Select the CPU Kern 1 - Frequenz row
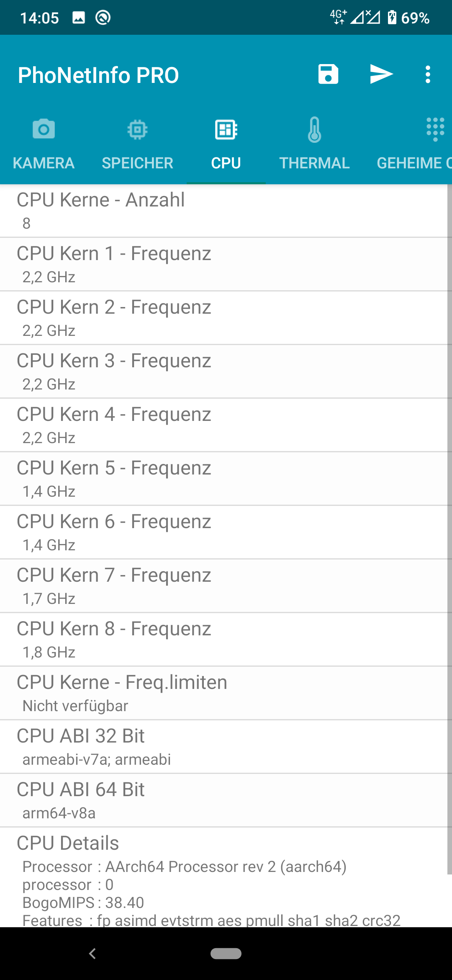Viewport: 452px width, 980px height. (x=222, y=264)
